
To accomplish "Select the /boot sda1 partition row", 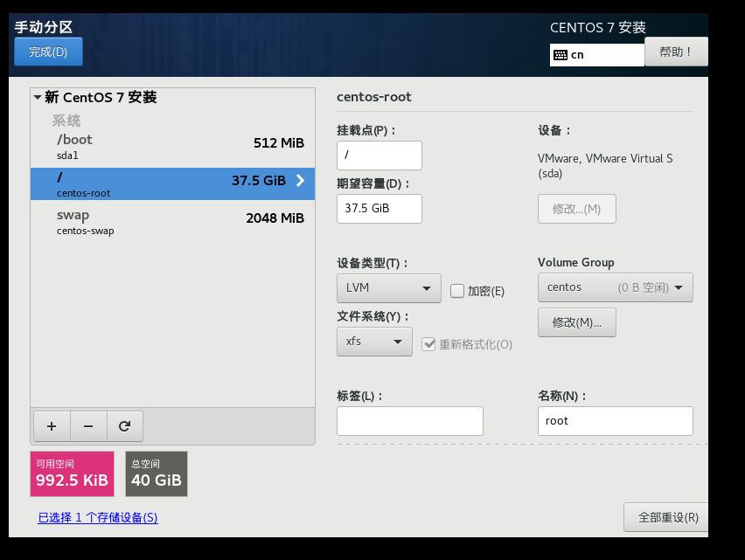I will (172, 147).
